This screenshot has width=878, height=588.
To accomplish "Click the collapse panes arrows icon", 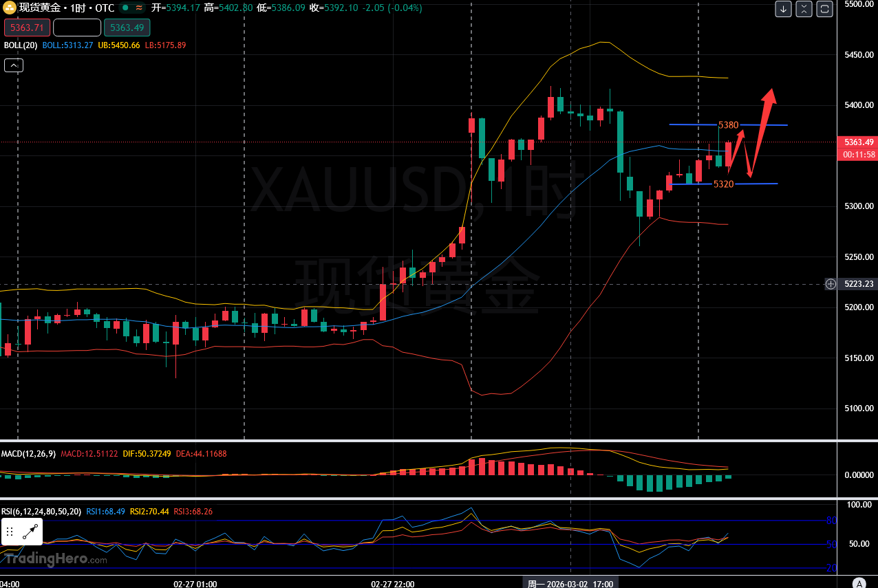I will [804, 9].
